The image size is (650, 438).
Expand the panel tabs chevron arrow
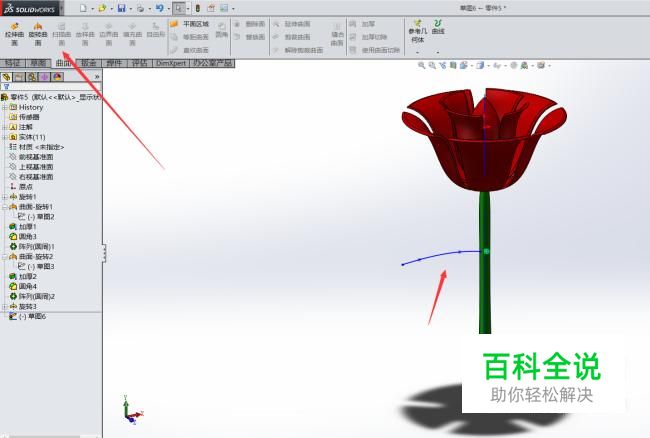(97, 77)
